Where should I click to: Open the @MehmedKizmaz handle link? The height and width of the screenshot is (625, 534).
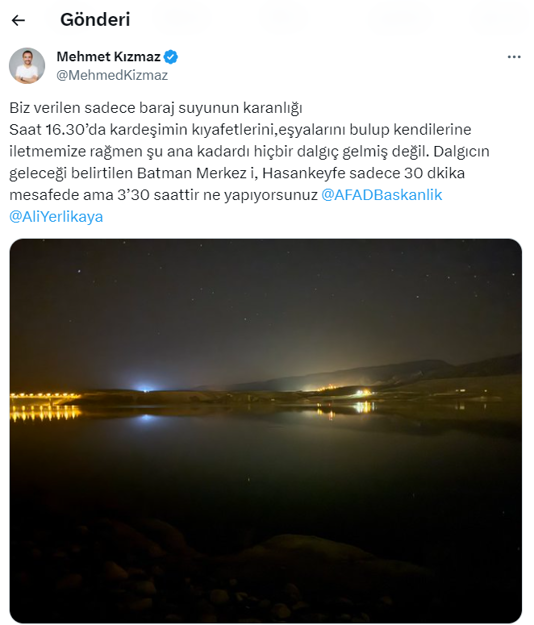point(112,75)
